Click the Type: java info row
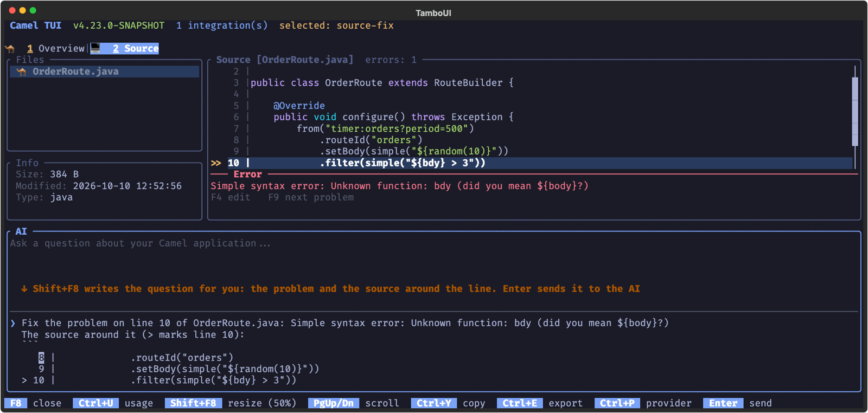This screenshot has width=868, height=413. click(44, 197)
